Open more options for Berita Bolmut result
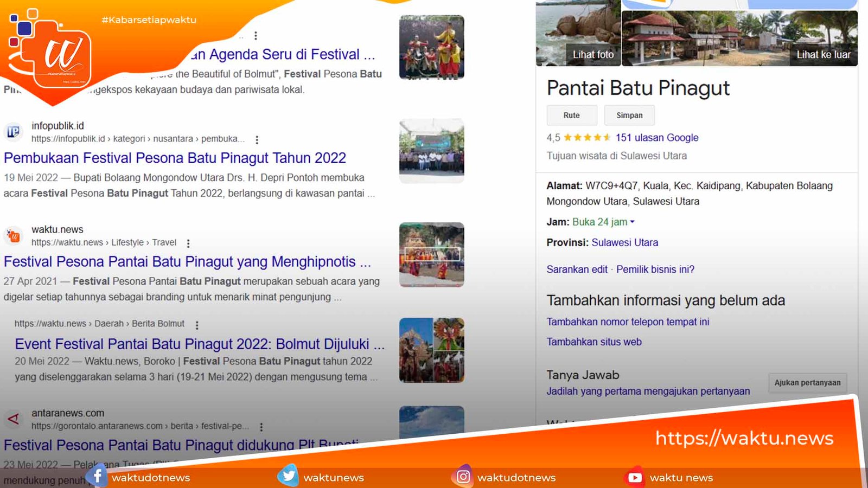This screenshot has height=488, width=868. point(197,325)
